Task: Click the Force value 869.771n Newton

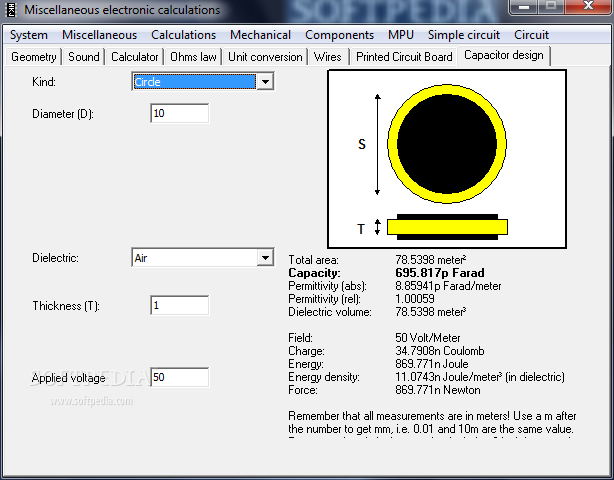Action: (438, 390)
